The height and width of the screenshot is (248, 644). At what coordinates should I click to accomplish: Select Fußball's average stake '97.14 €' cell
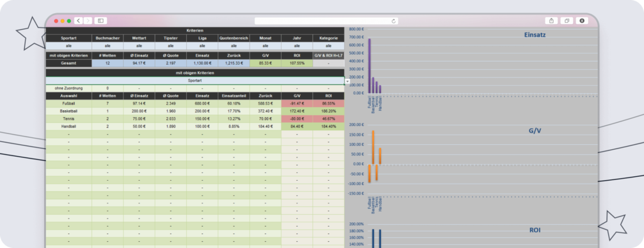pyautogui.click(x=139, y=104)
